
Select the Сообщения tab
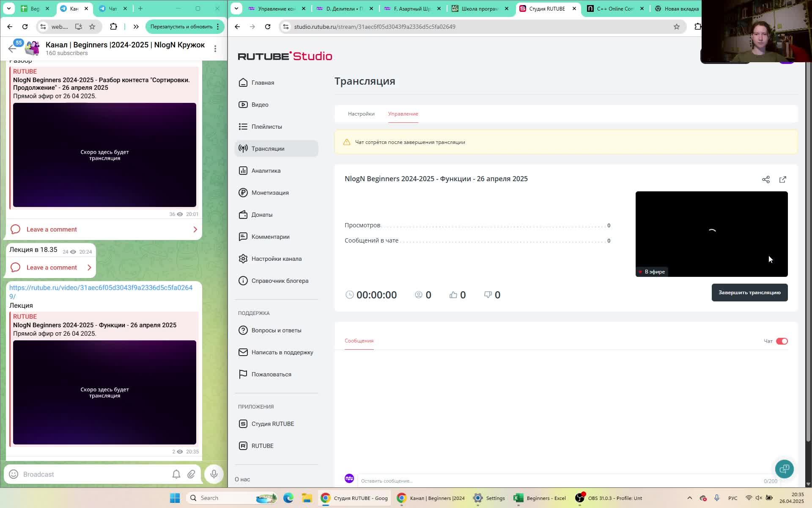[x=359, y=341]
